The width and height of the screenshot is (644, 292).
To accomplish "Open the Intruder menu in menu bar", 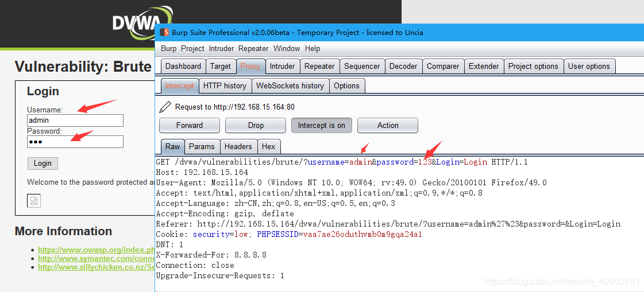I will tap(221, 48).
